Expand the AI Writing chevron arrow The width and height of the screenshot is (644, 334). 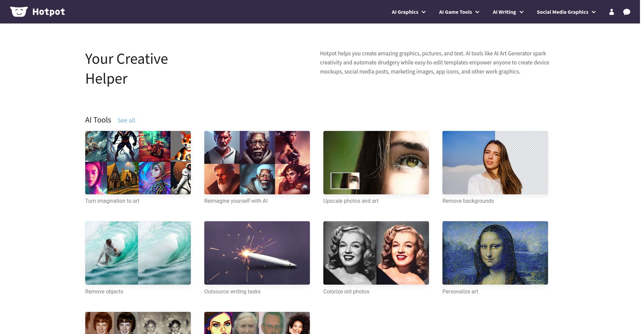click(x=522, y=12)
